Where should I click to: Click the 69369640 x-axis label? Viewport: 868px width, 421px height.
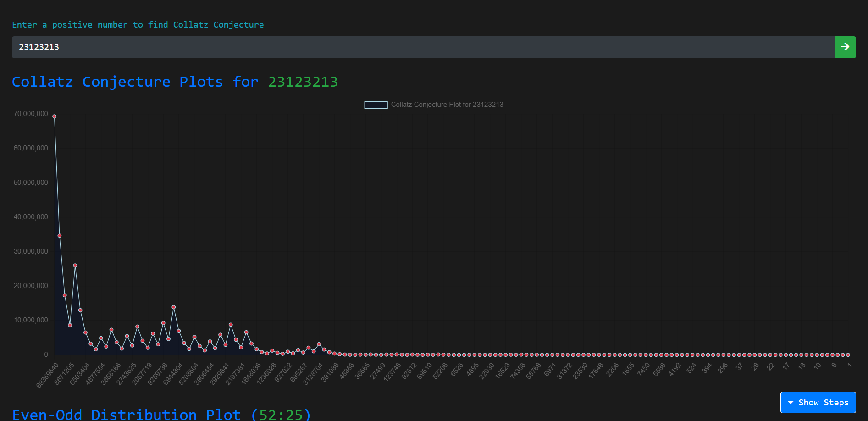[x=48, y=375]
